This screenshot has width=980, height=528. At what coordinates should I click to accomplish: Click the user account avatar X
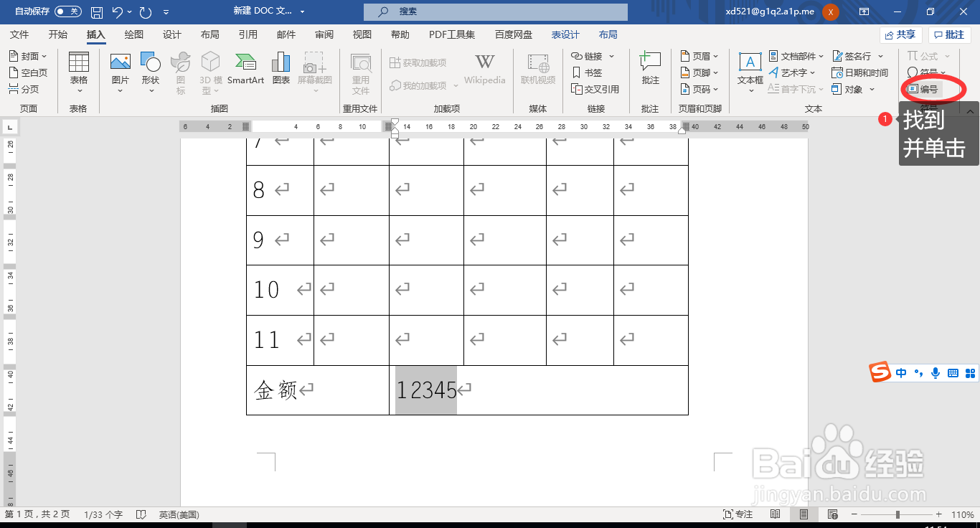pos(831,12)
